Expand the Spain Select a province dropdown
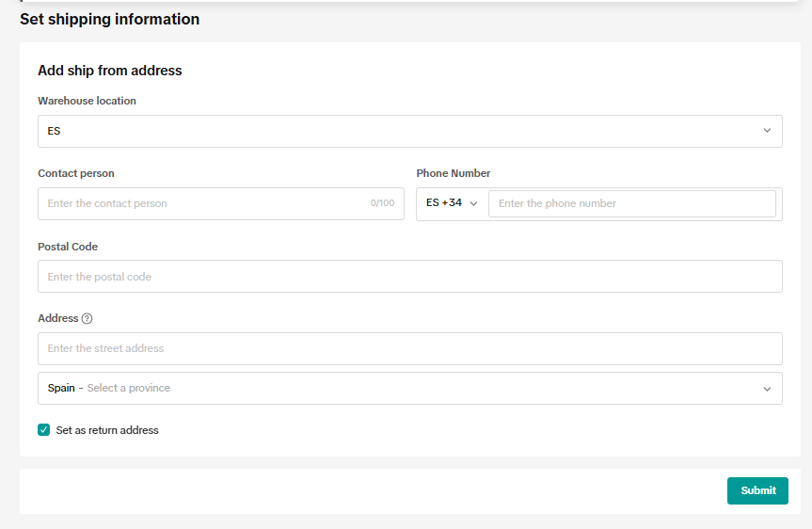Viewport: 812px width, 529px height. point(410,388)
